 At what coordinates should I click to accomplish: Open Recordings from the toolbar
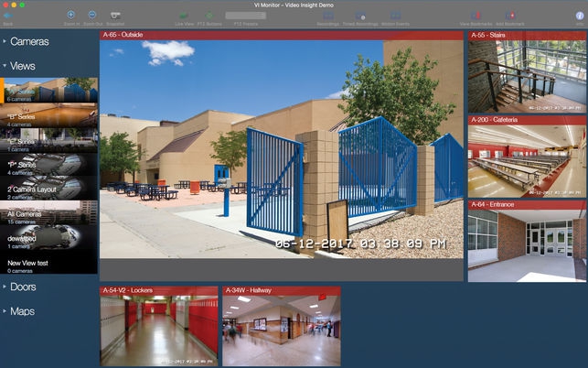[x=328, y=16]
